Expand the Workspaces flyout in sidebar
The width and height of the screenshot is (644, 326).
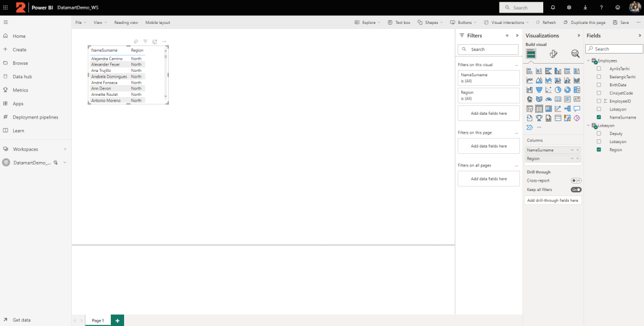65,149
